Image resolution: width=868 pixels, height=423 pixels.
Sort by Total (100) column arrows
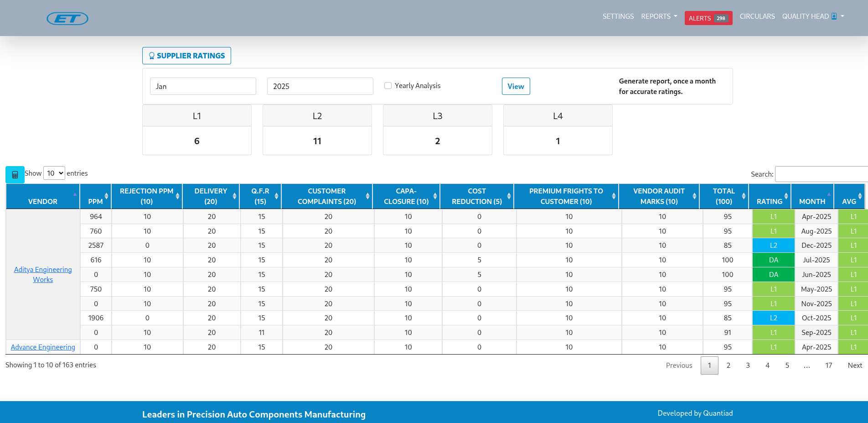(744, 196)
